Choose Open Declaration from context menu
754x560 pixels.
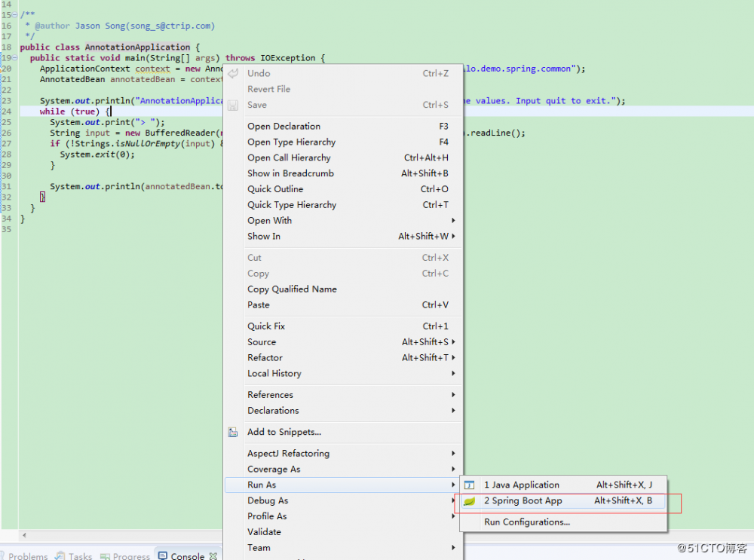343,127
